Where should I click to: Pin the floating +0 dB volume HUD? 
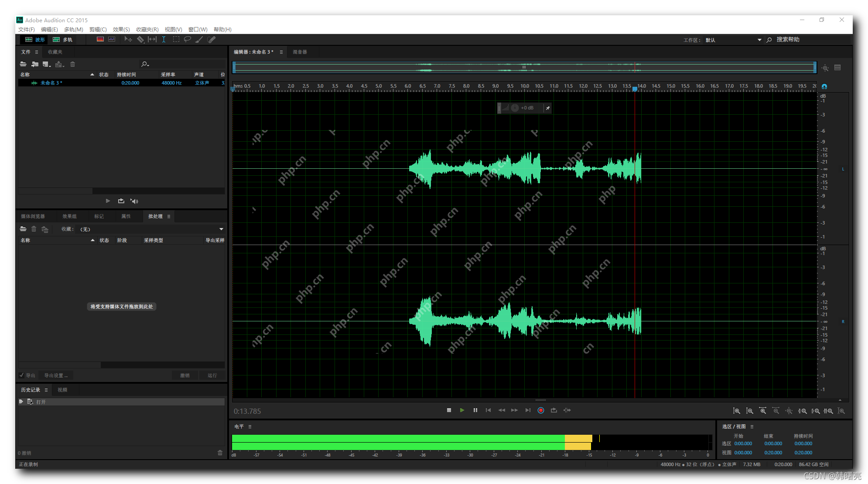[x=548, y=108]
